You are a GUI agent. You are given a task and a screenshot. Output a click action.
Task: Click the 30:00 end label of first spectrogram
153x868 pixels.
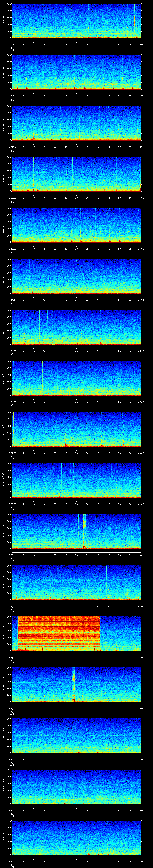tap(141, 44)
